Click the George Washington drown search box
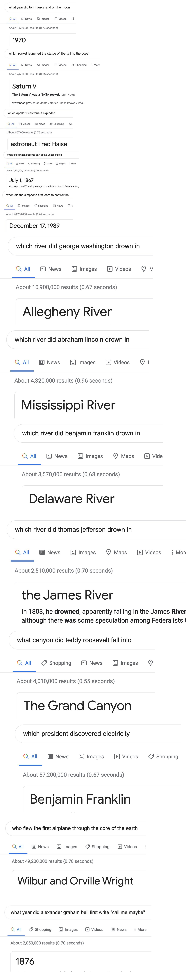The height and width of the screenshot is (980, 186). [80, 246]
